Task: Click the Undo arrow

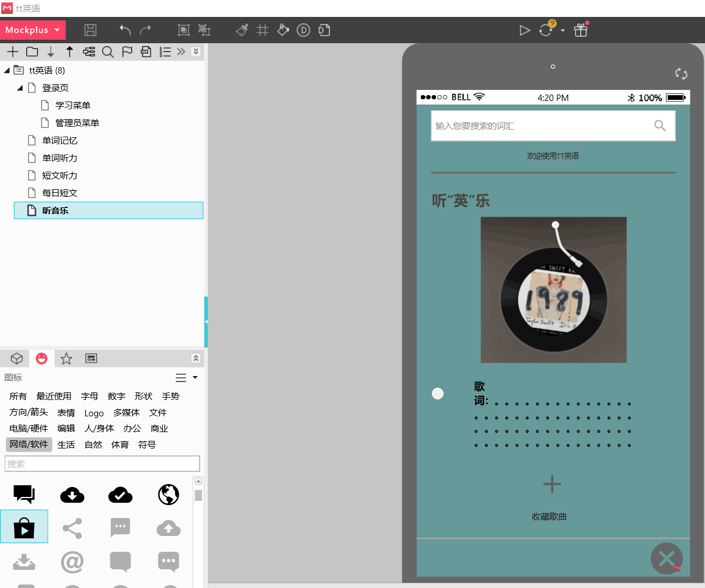Action: tap(125, 30)
